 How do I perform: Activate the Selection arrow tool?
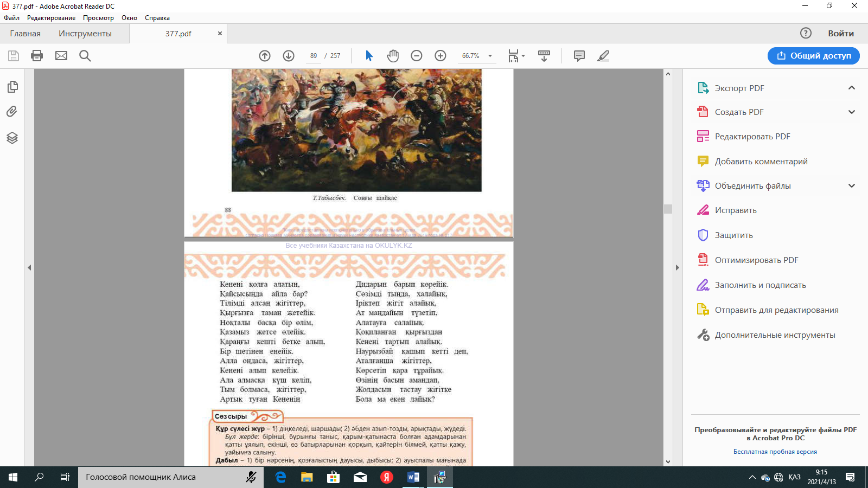point(369,56)
